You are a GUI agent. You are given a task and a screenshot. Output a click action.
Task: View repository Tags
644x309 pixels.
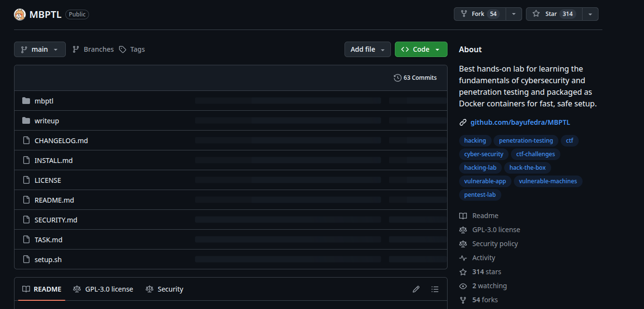click(x=132, y=49)
